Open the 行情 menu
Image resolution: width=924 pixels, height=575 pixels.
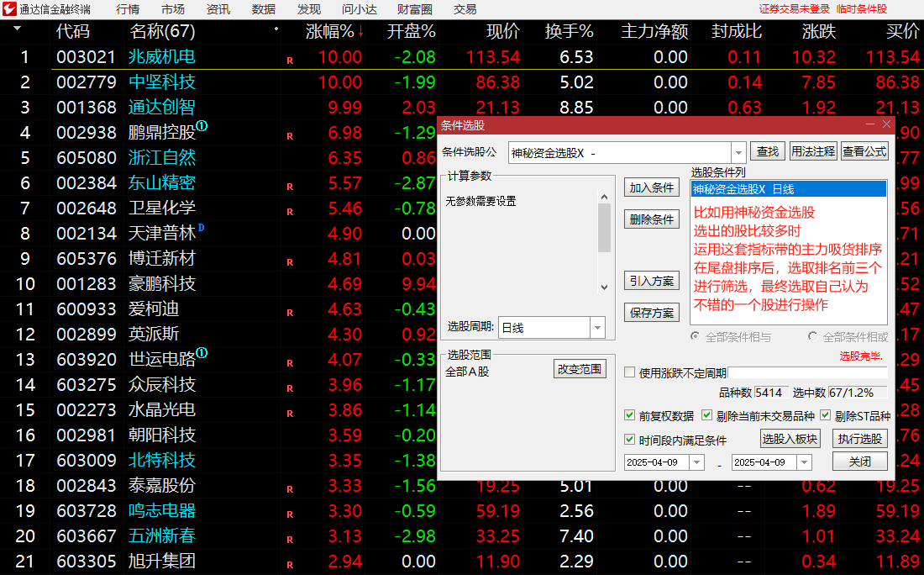[x=128, y=9]
